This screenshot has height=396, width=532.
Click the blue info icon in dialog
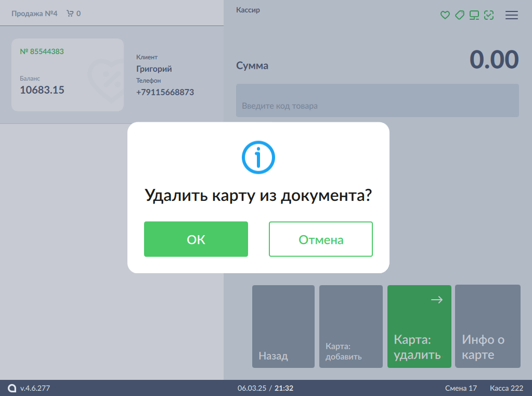point(258,157)
